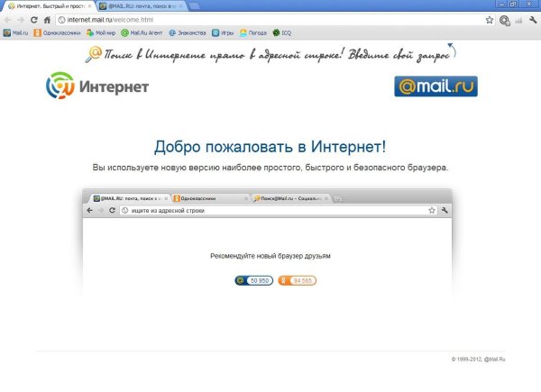
Task: Open the ICQ bookmark
Action: [282, 32]
